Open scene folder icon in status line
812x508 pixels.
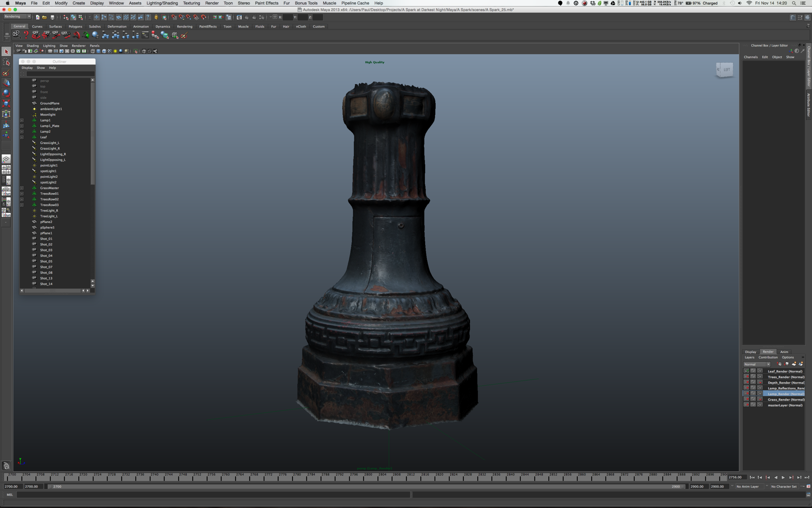coord(44,17)
